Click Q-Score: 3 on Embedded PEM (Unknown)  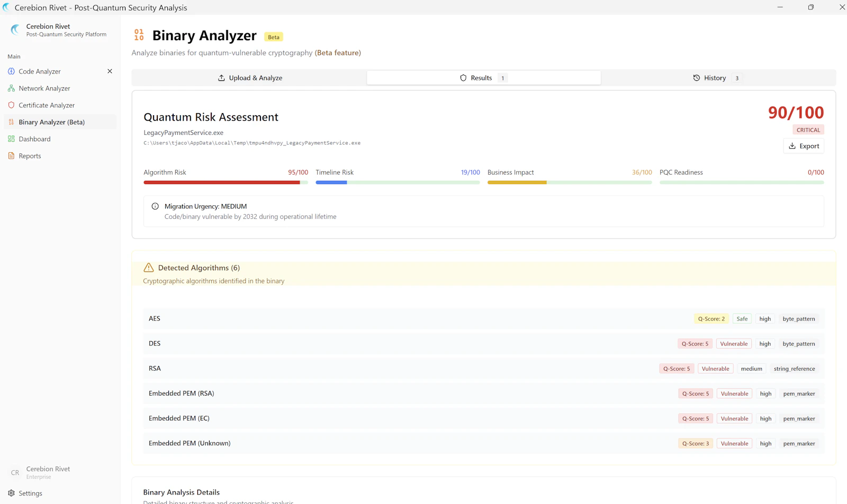point(696,444)
